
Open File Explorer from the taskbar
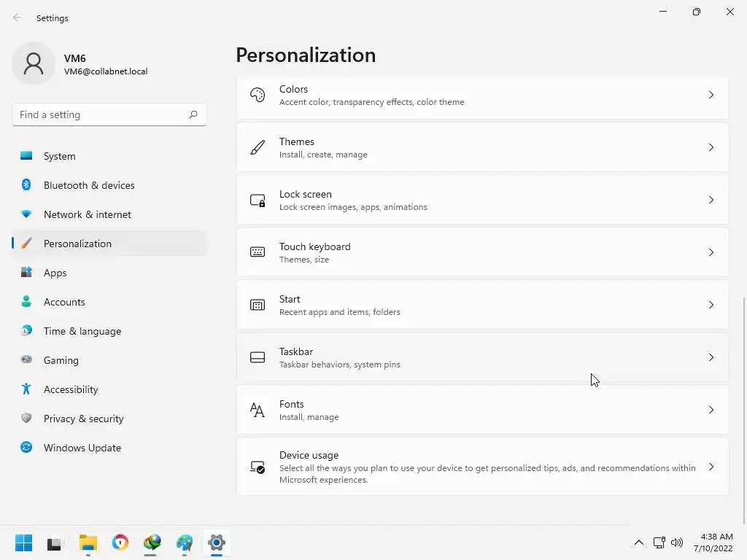(x=88, y=542)
